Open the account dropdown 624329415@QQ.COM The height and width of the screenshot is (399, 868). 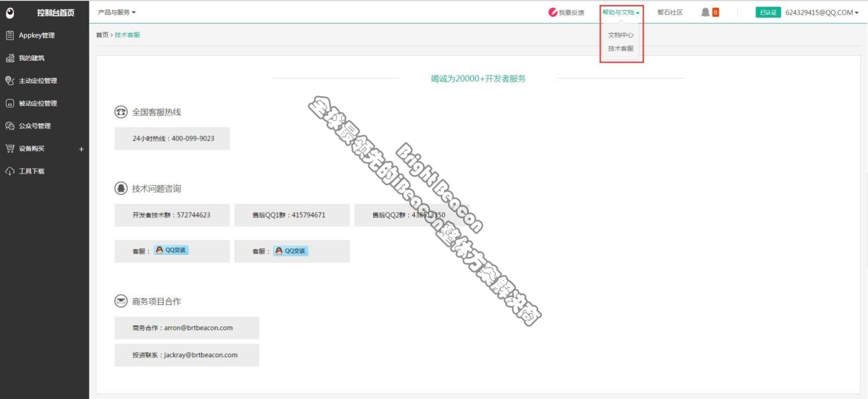821,12
